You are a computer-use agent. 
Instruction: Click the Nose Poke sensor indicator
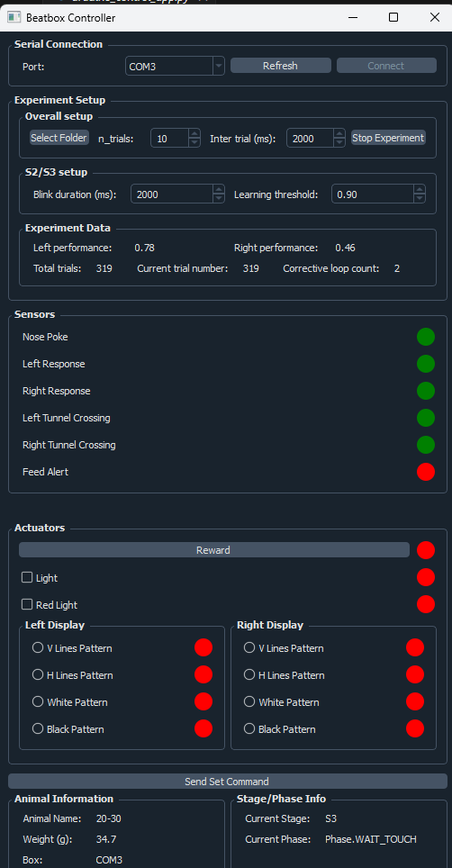pos(426,337)
